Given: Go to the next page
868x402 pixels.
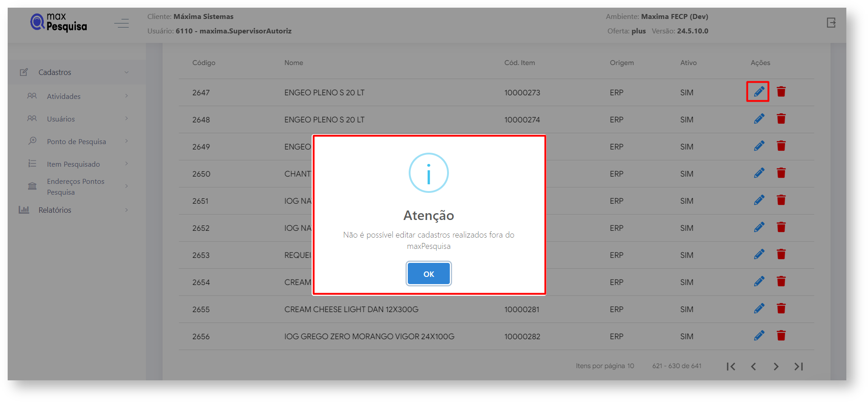Looking at the screenshot, I should (776, 366).
